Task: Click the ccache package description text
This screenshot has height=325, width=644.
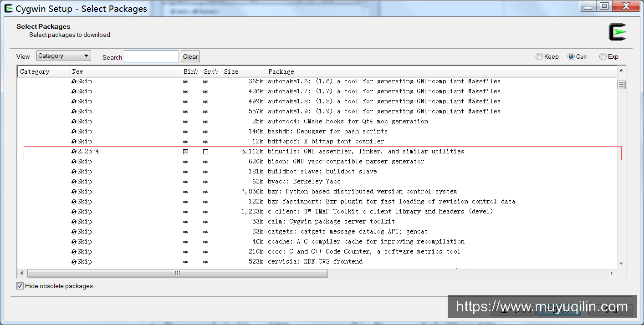Action: click(x=366, y=242)
